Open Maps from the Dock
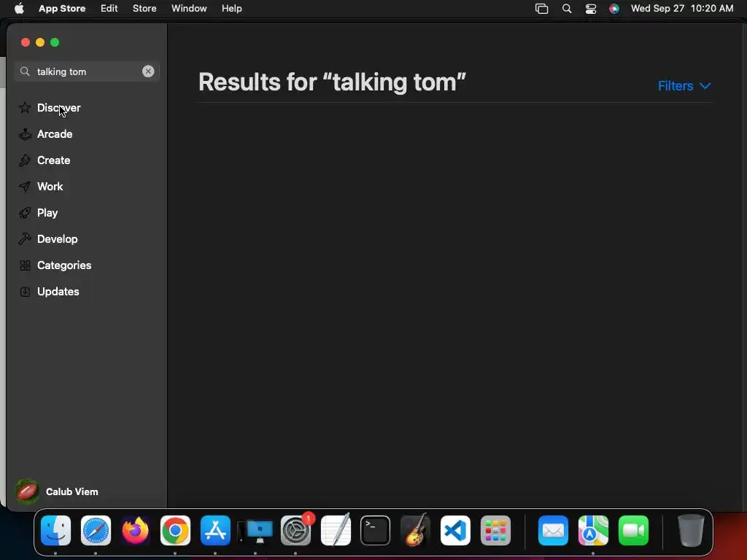This screenshot has width=747, height=560. (x=593, y=530)
